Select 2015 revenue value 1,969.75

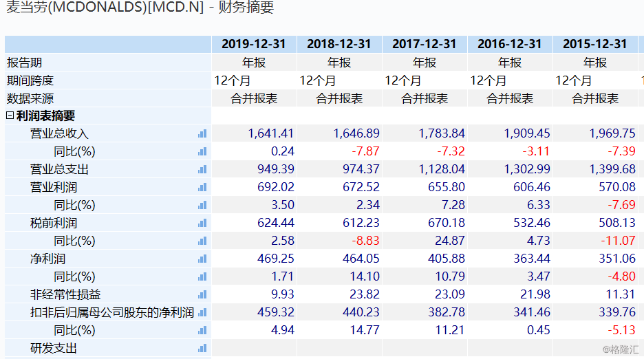pyautogui.click(x=612, y=133)
